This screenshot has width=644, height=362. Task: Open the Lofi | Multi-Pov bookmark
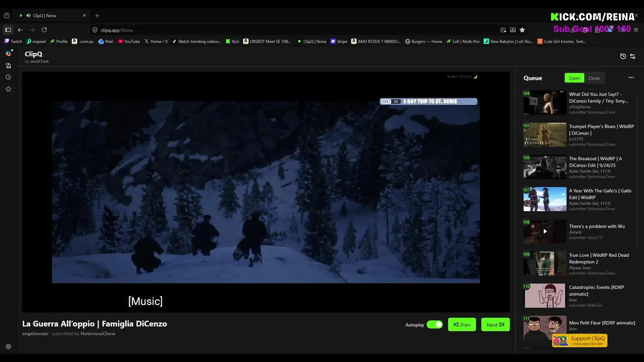coord(463,41)
